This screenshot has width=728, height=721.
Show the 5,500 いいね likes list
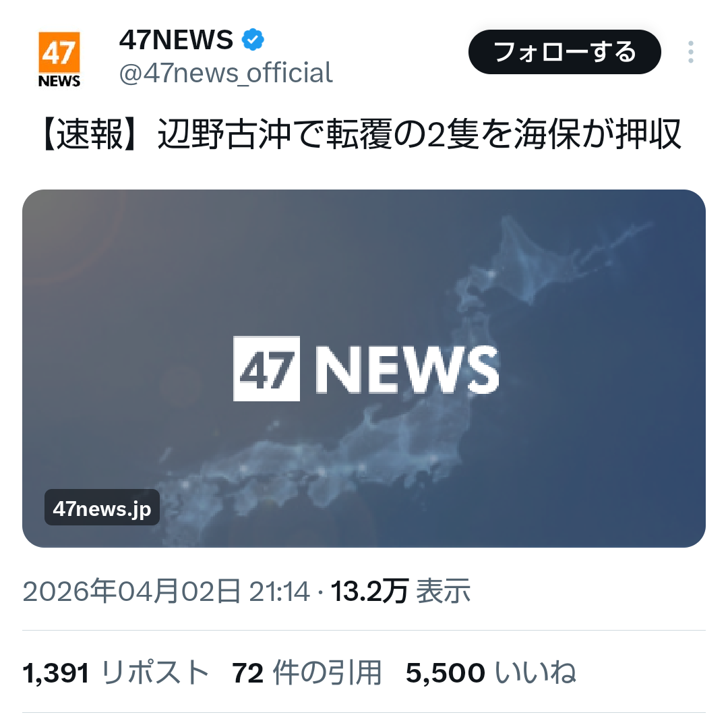click(x=491, y=672)
